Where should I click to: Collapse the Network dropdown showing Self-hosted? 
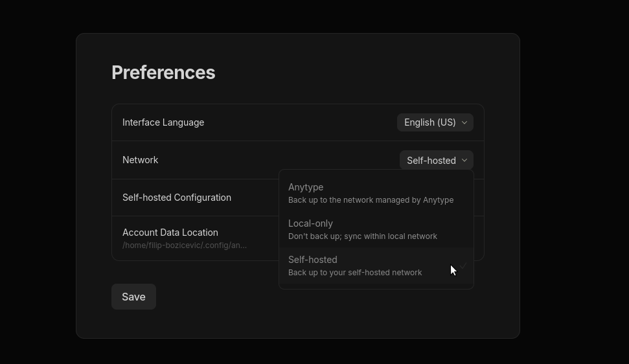click(436, 161)
